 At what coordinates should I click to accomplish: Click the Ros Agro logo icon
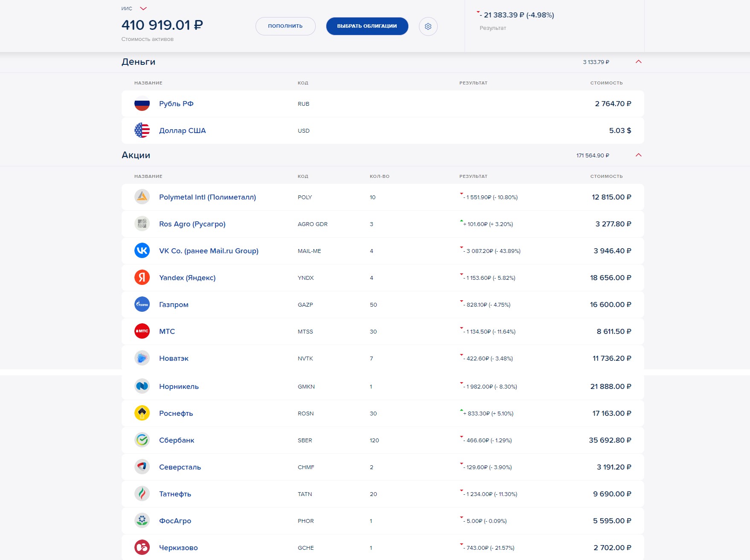tap(142, 224)
